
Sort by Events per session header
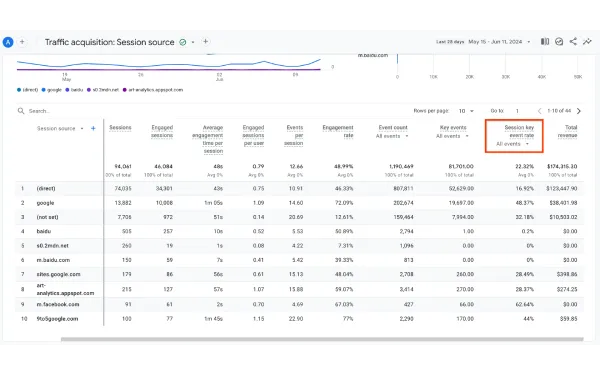pos(294,135)
